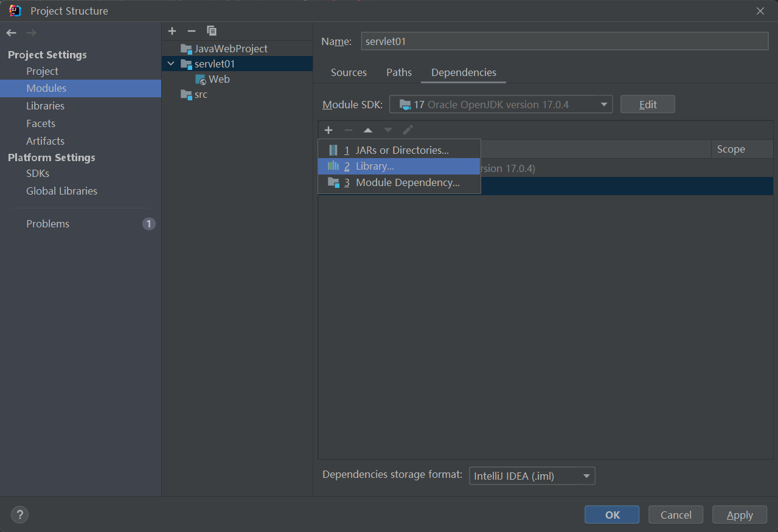Click the JARs or Directories icon
The height and width of the screenshot is (532, 778).
(333, 150)
